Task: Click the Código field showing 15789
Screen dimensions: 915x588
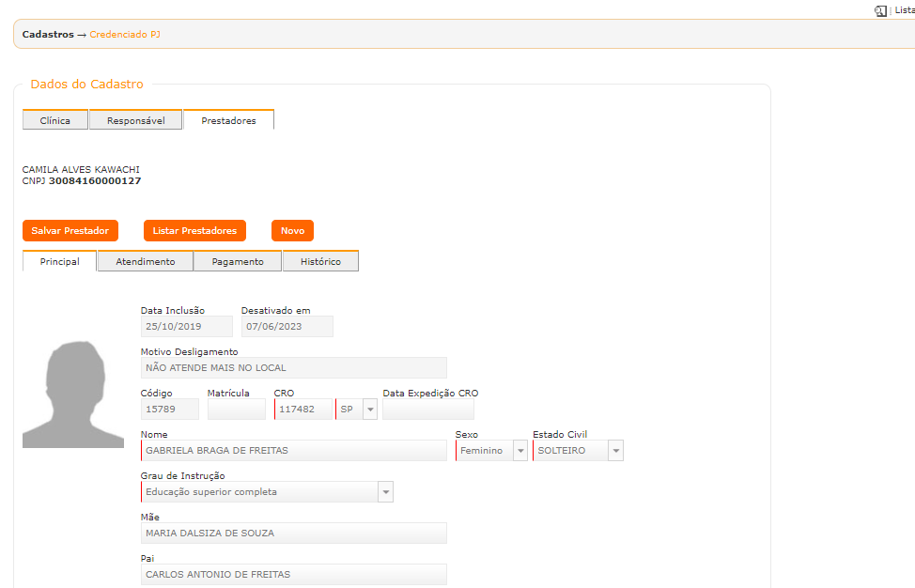Action: (170, 409)
